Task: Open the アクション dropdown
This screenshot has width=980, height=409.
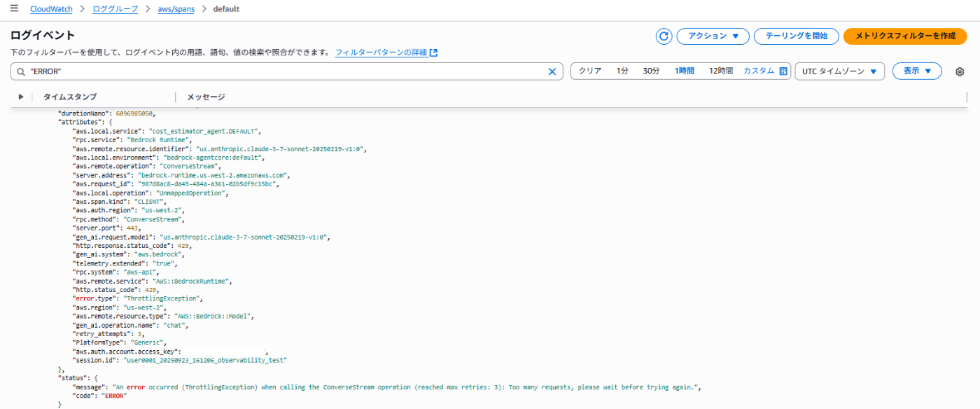Action: (713, 36)
